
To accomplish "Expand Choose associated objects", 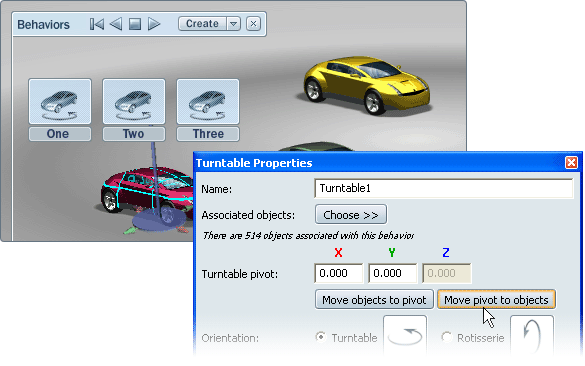I will click(351, 215).
